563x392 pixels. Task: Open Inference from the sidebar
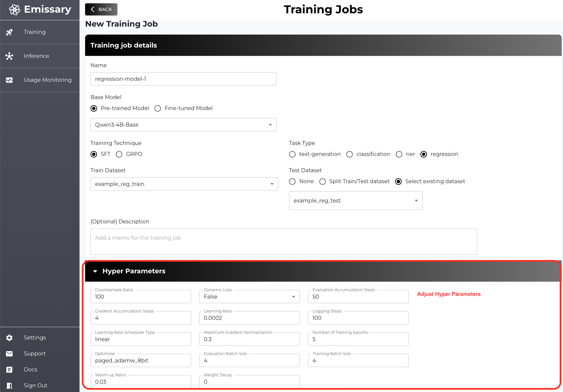(x=36, y=56)
